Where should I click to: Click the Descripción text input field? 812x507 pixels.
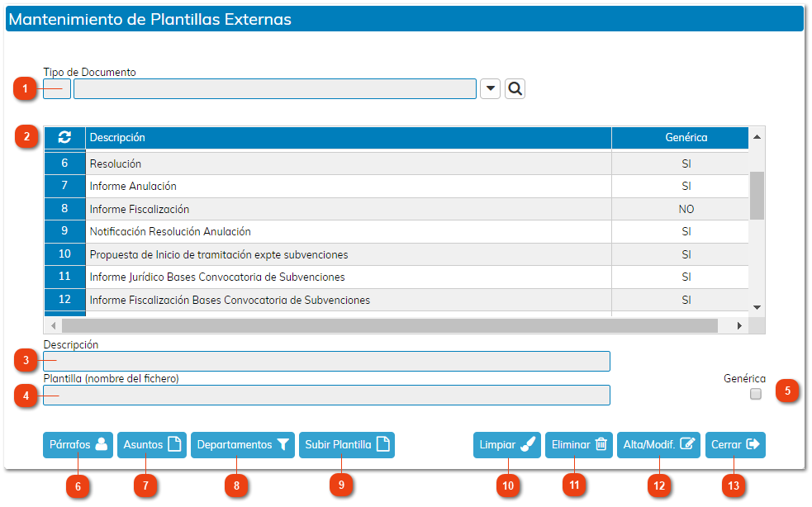click(326, 361)
